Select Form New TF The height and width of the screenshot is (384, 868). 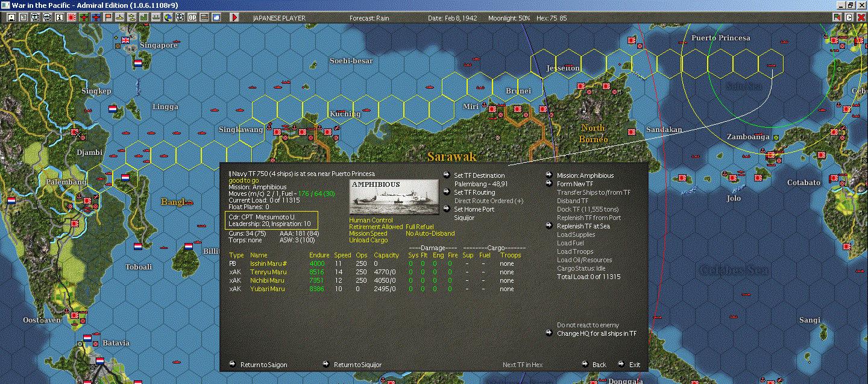coord(575,184)
